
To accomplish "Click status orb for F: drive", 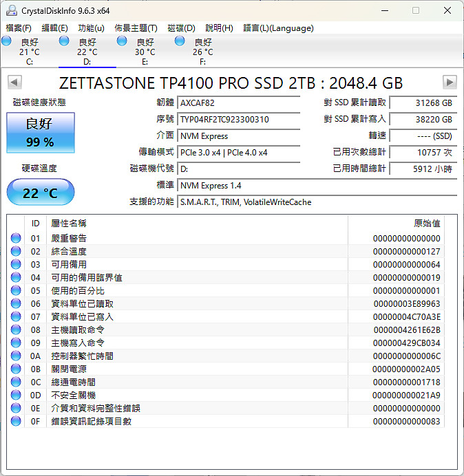I will (180, 41).
